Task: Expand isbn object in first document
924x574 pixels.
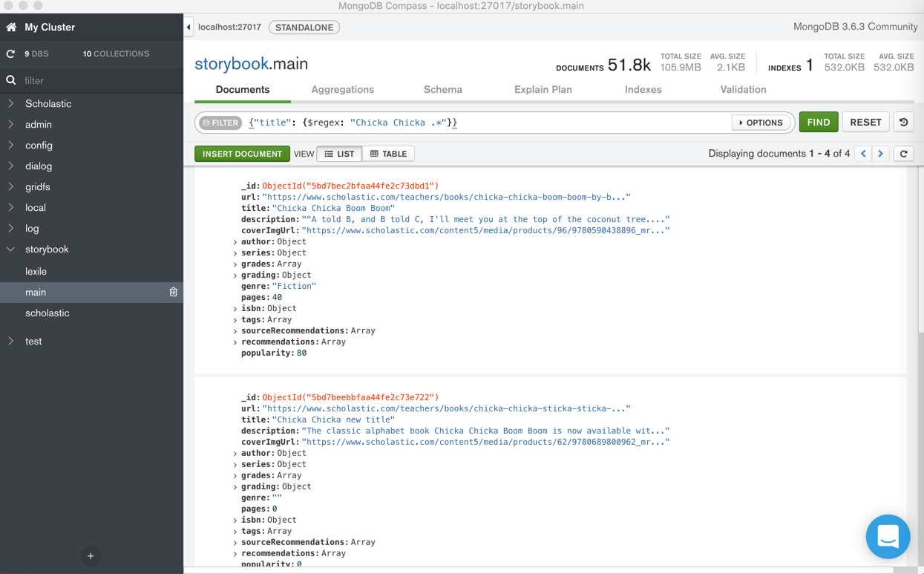Action: (x=235, y=309)
